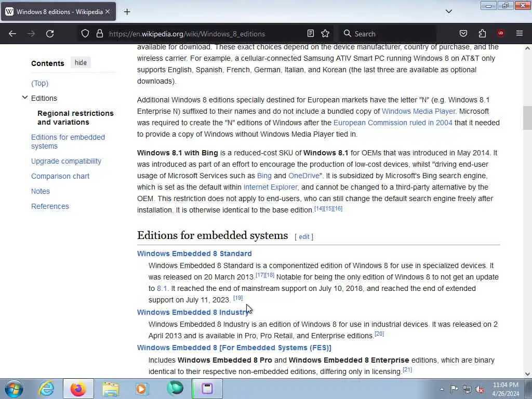Open the OneDrive article link
The height and width of the screenshot is (399, 532).
(303, 176)
